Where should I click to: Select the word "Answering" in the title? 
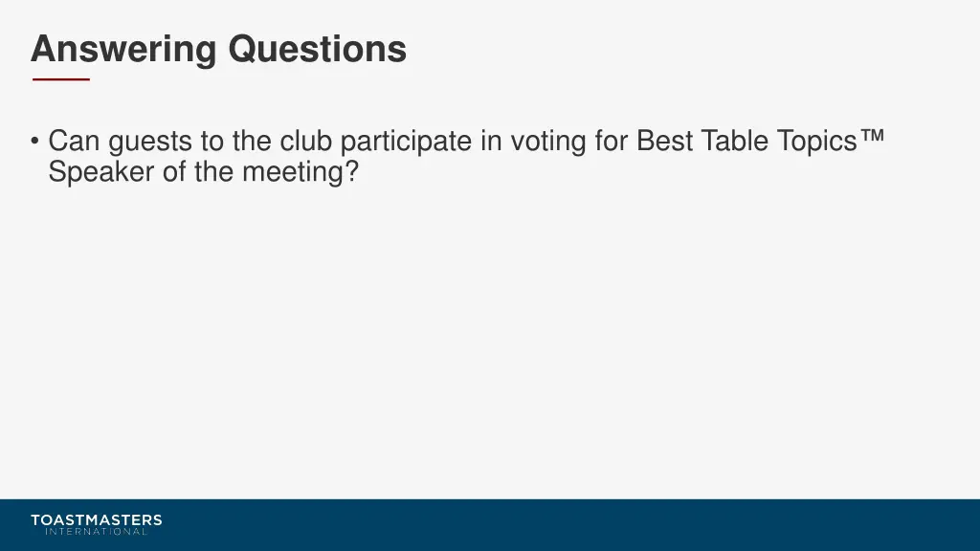[x=123, y=50]
